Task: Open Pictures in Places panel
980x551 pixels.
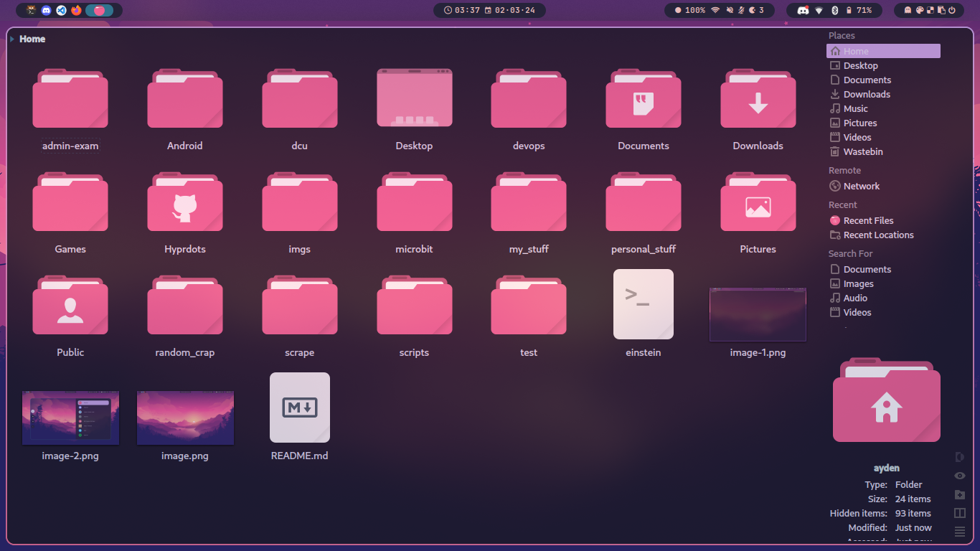Action: coord(883,123)
